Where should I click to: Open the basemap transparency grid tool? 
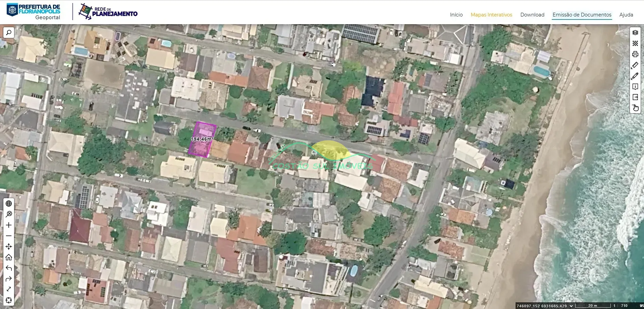[635, 43]
